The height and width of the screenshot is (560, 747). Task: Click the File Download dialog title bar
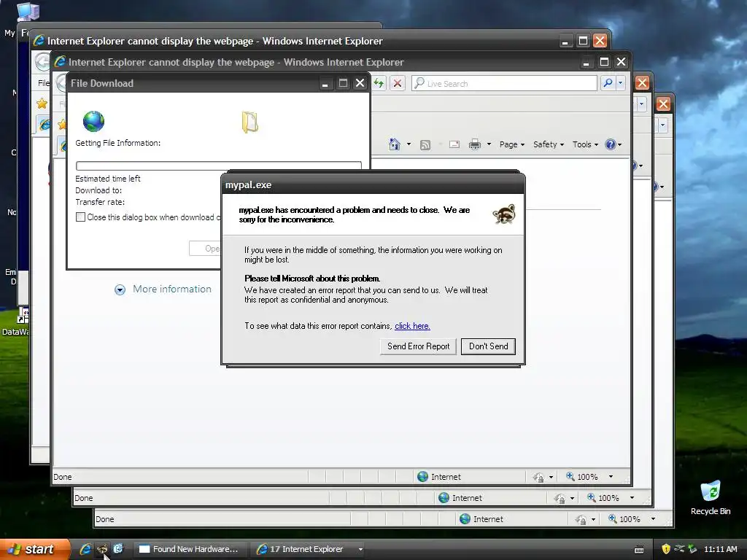218,83
